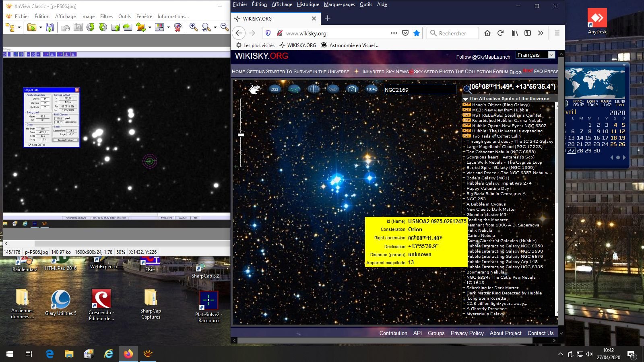Screen dimensions: 644x362
Task: Click the Wikisky 10:42 time icon
Action: click(x=372, y=89)
